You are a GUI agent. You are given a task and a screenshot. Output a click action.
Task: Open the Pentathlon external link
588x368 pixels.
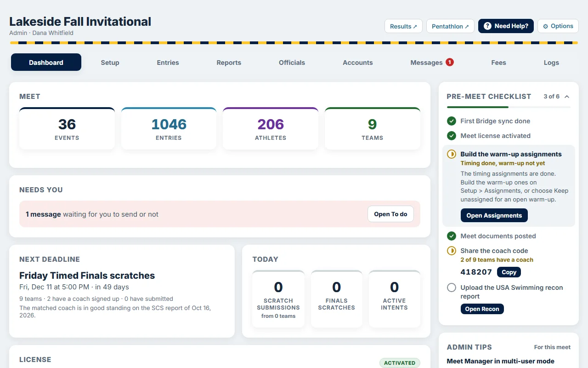click(450, 26)
